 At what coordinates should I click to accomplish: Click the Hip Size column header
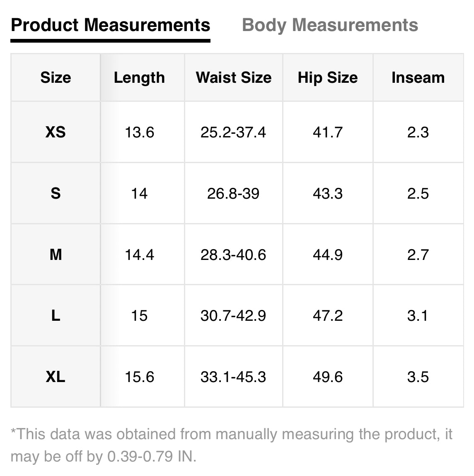point(328,78)
